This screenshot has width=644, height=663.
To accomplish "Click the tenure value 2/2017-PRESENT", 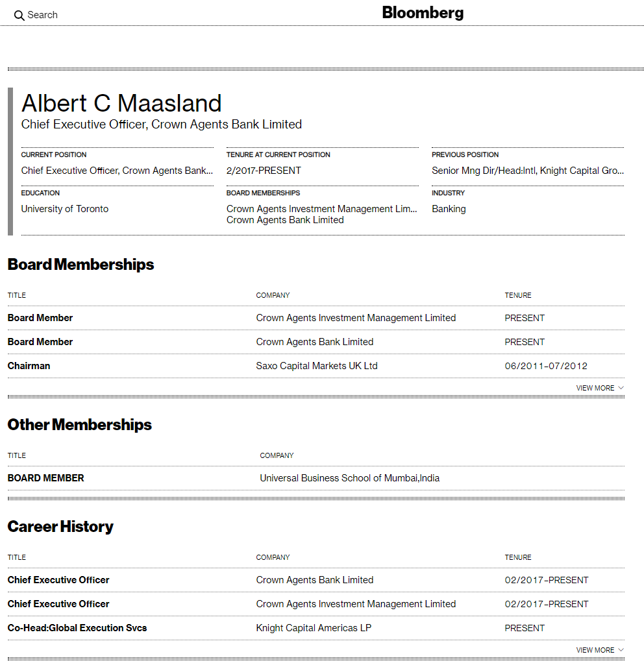I will click(264, 171).
